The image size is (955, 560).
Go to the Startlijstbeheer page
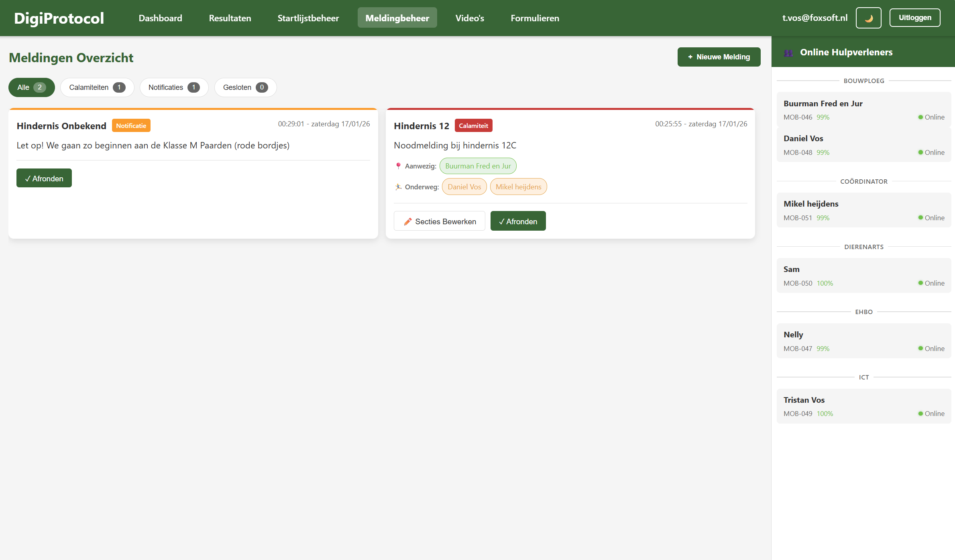point(308,18)
